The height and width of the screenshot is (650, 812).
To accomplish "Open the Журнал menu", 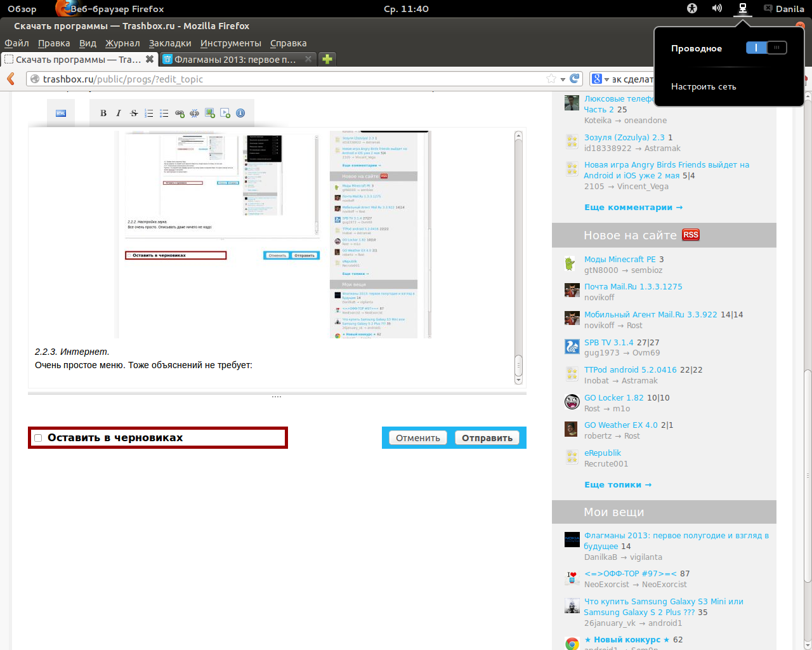I will coord(122,43).
